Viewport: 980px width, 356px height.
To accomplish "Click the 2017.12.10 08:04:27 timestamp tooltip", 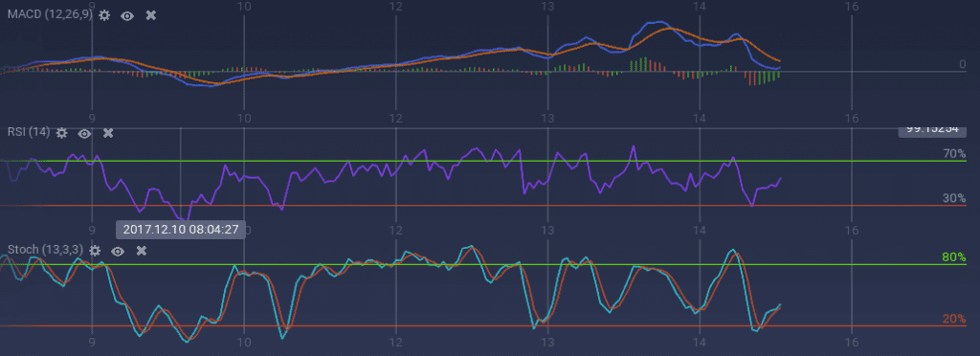I will 181,230.
